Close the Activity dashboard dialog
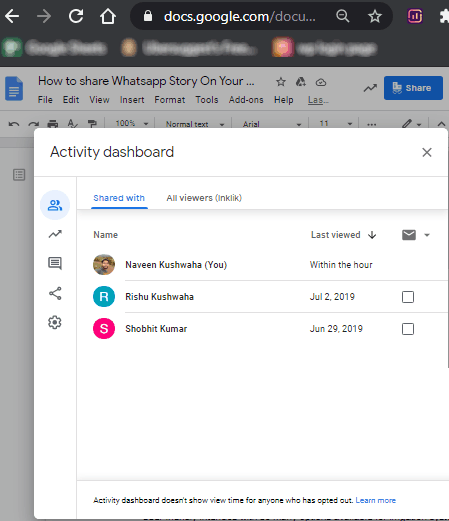The image size is (449, 521). pyautogui.click(x=427, y=152)
